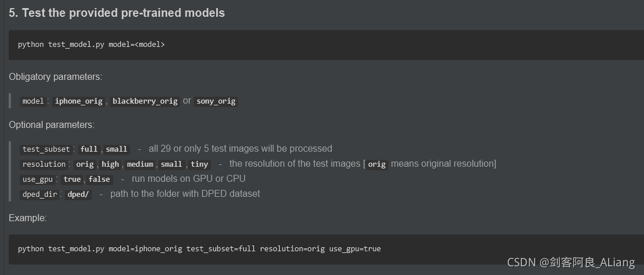Click the 'high' resolution value
Screen dimensions: 644x275
tap(110, 164)
